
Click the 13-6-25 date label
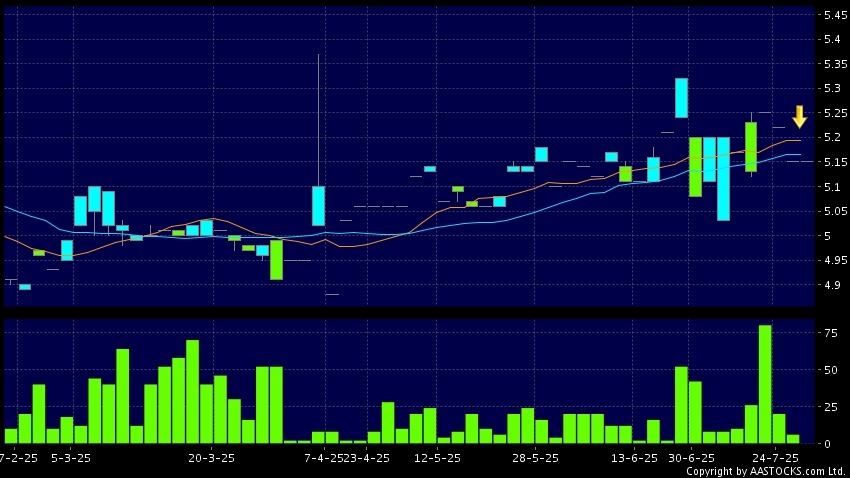click(634, 458)
